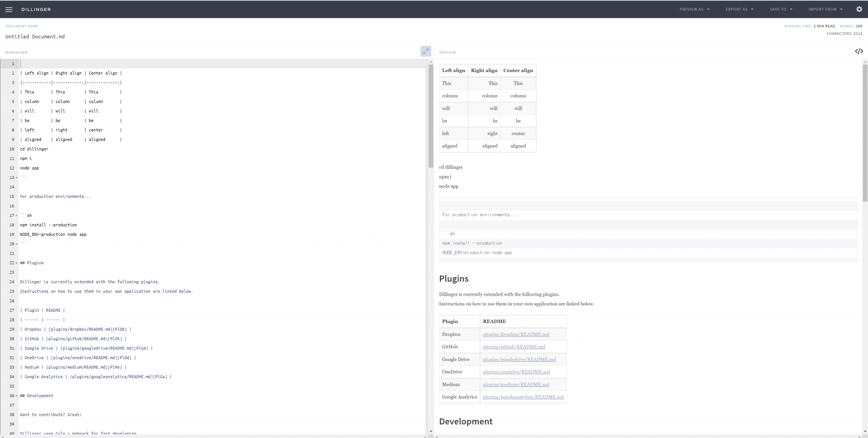Open the settings gear icon
The width and height of the screenshot is (868, 438).
pyautogui.click(x=859, y=9)
